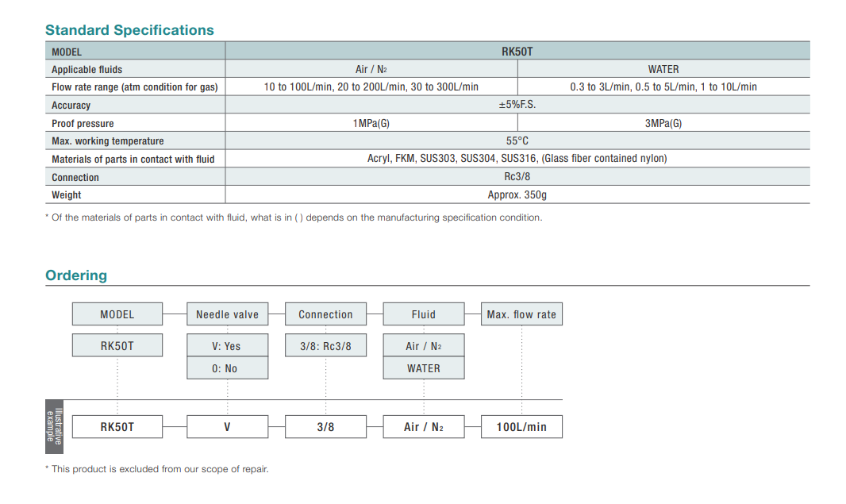Click the 100L/min box in example row
Viewport: 846px width, 504px height.
point(521,426)
